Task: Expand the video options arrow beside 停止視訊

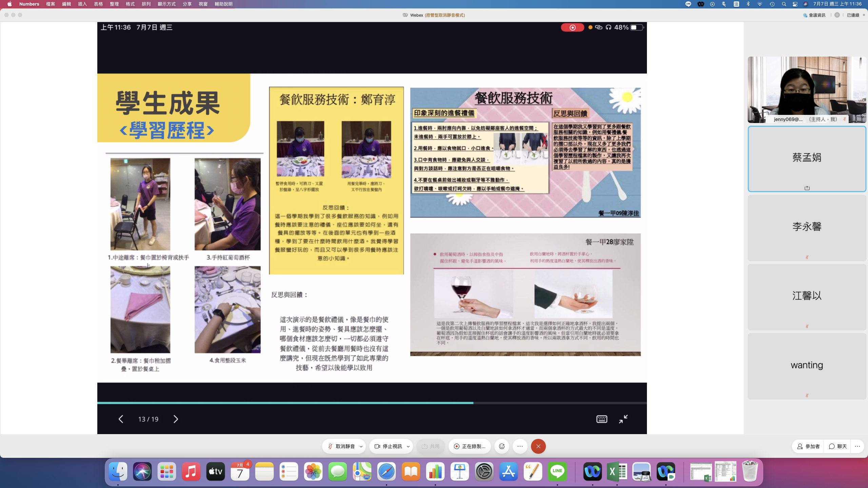Action: click(x=408, y=447)
